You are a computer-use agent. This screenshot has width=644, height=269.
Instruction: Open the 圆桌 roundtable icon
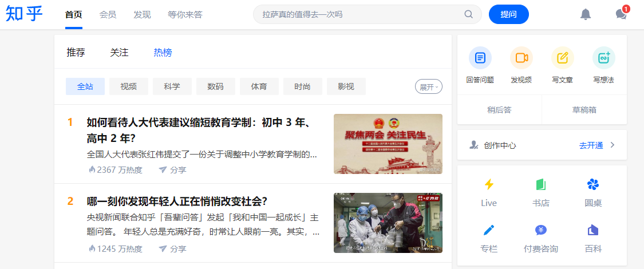[593, 184]
